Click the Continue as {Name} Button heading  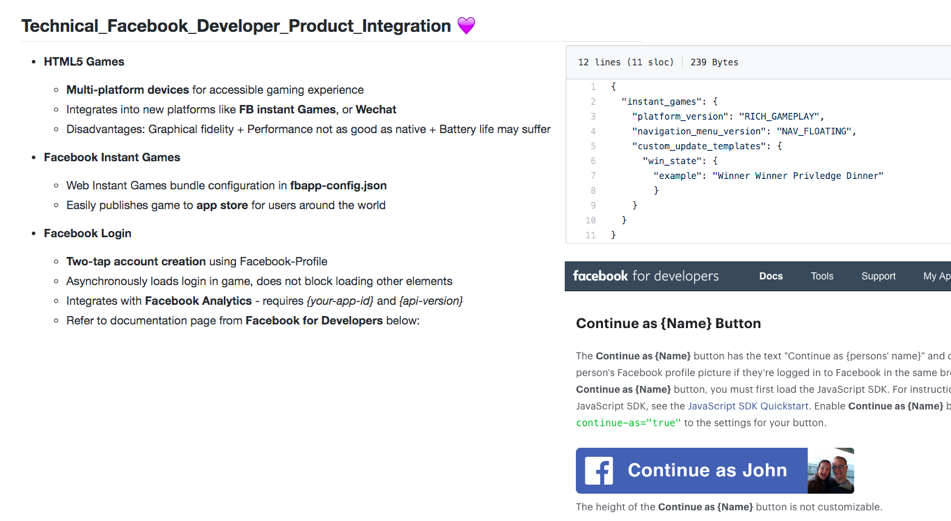668,323
